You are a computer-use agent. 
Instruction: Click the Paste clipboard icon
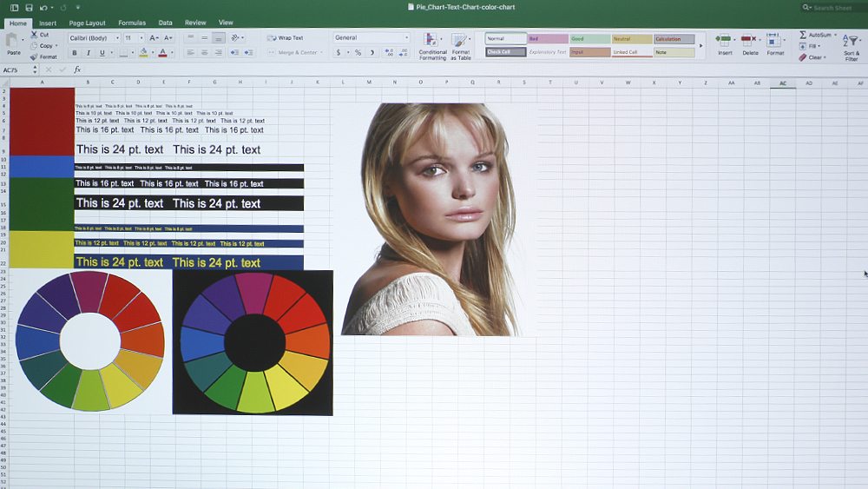[11, 40]
